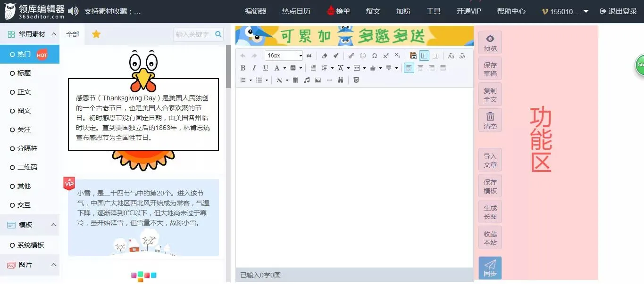
Task: Click 退出登录 to log out
Action: click(x=619, y=11)
